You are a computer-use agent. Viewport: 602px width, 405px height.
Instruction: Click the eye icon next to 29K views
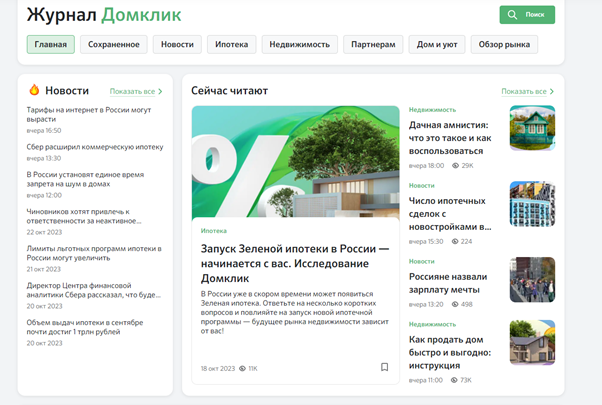[x=456, y=165]
